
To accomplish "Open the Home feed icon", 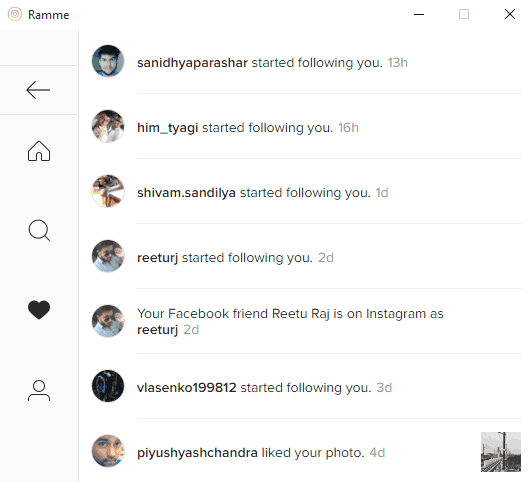I will 39,151.
